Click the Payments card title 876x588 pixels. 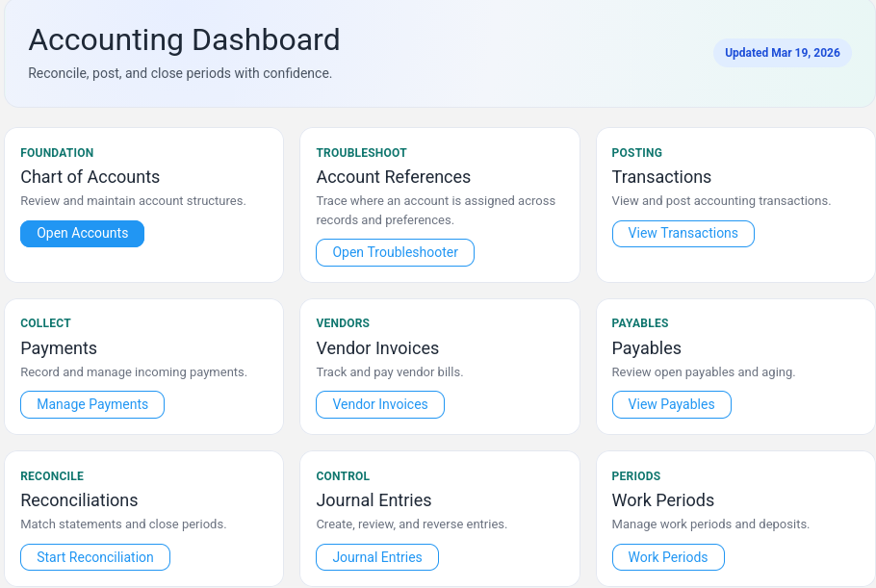click(x=59, y=348)
